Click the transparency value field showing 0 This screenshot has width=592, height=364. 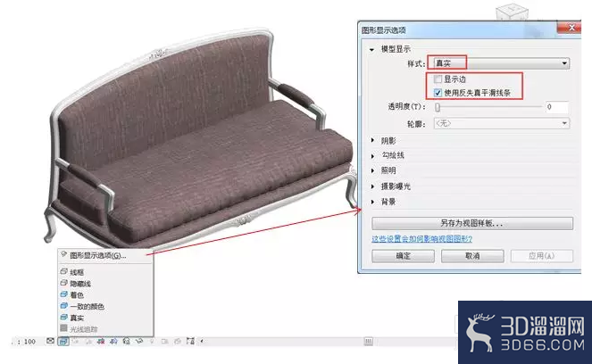coord(557,107)
